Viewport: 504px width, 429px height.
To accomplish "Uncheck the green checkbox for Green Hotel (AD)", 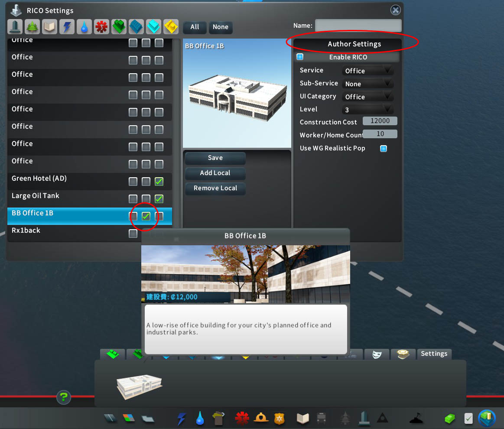I will click(x=159, y=182).
